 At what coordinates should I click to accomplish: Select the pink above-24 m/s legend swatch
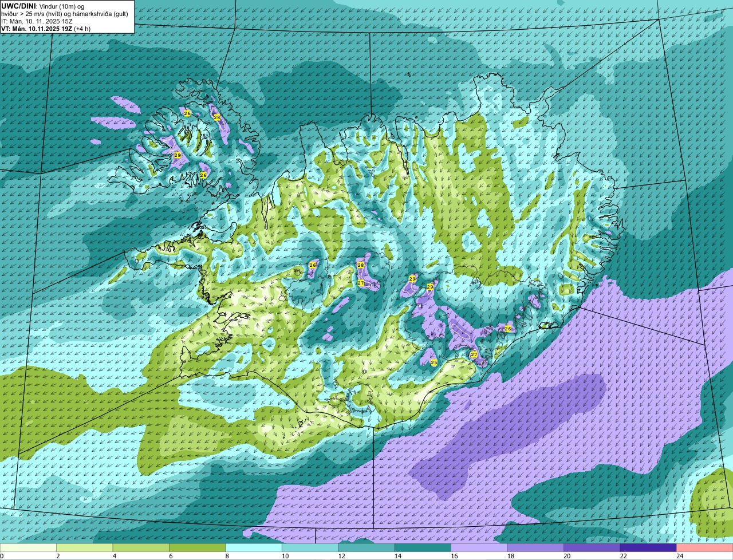point(704,547)
